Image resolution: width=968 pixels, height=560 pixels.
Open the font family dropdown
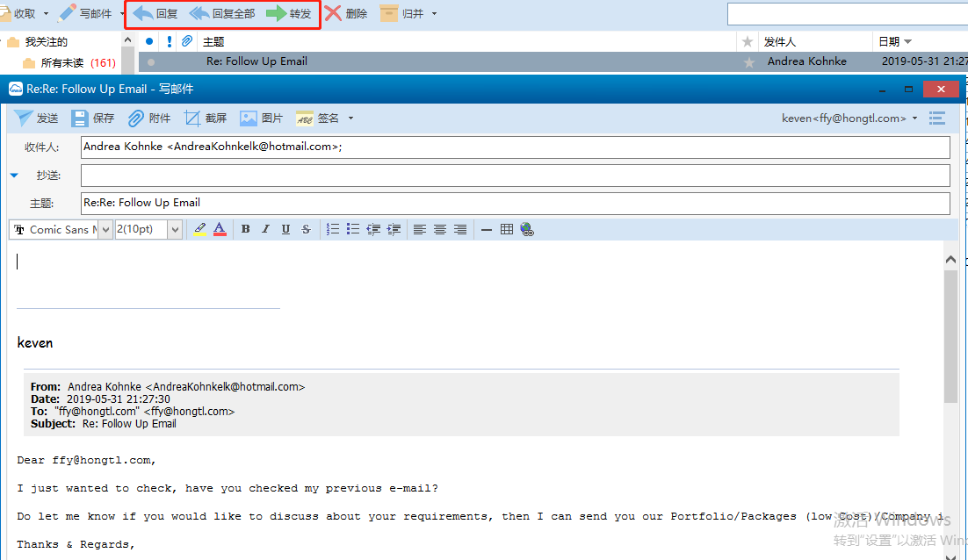(x=106, y=229)
